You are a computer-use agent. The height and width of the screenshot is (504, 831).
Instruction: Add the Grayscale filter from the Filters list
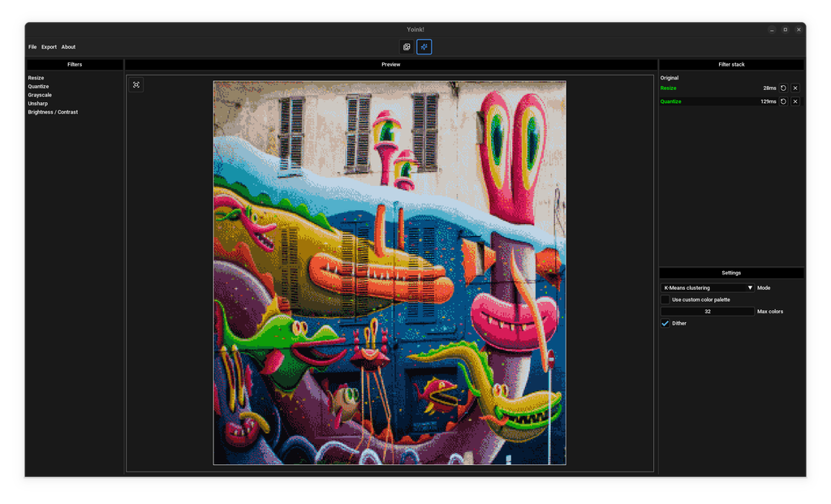(x=38, y=94)
